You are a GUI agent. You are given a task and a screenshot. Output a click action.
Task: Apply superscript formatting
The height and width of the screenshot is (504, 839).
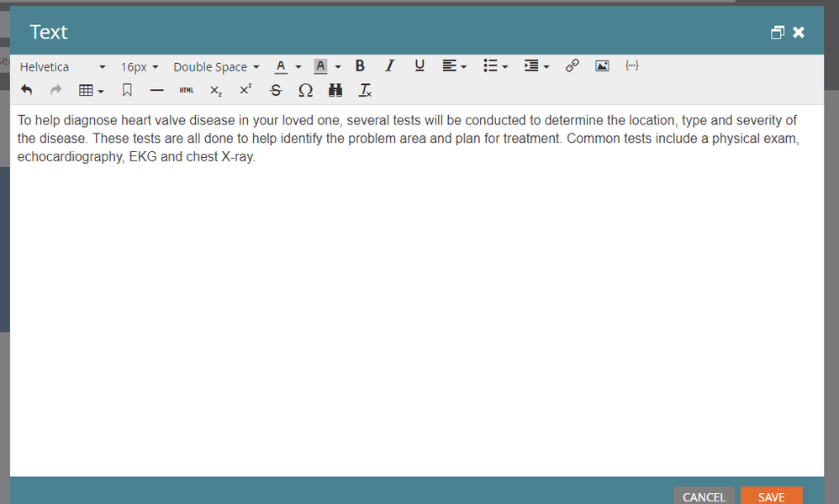[245, 91]
